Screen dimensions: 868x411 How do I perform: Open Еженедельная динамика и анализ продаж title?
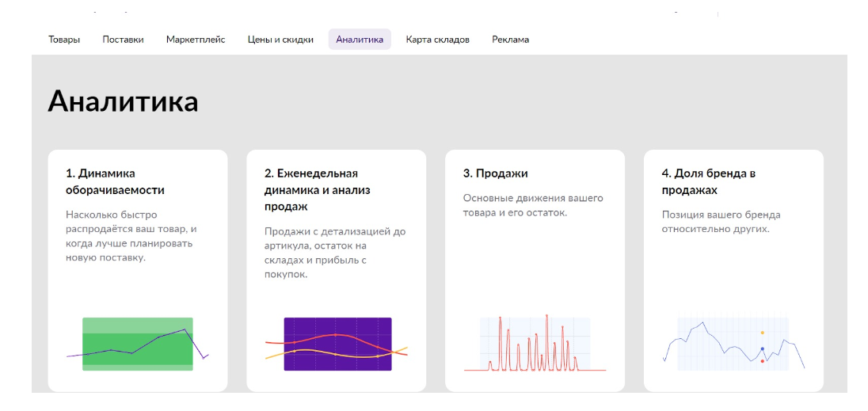318,190
